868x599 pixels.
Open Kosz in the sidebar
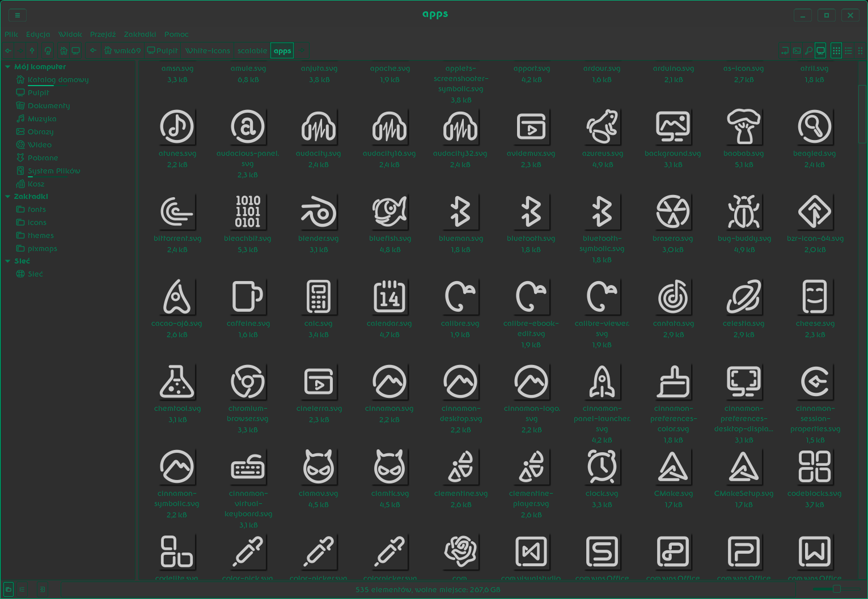tap(36, 184)
